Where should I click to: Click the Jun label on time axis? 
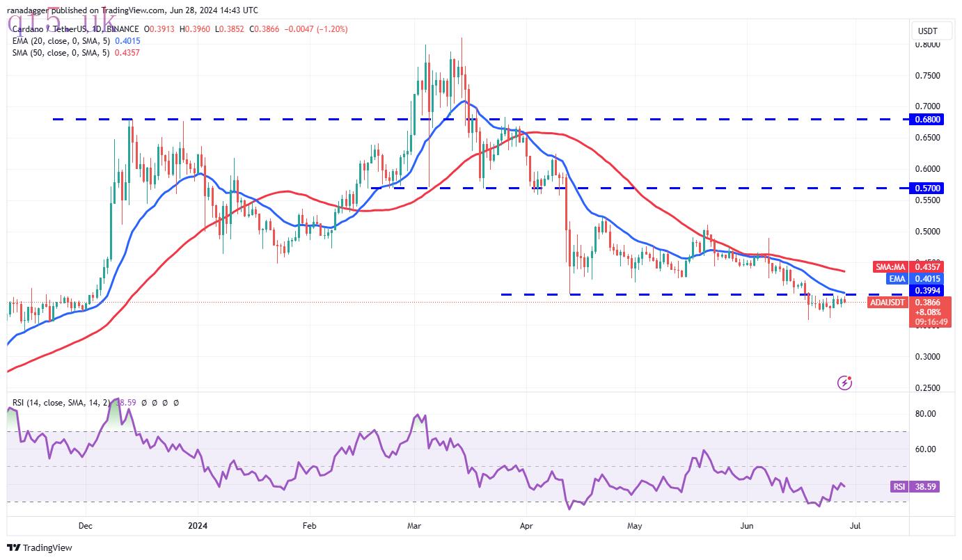click(x=747, y=525)
